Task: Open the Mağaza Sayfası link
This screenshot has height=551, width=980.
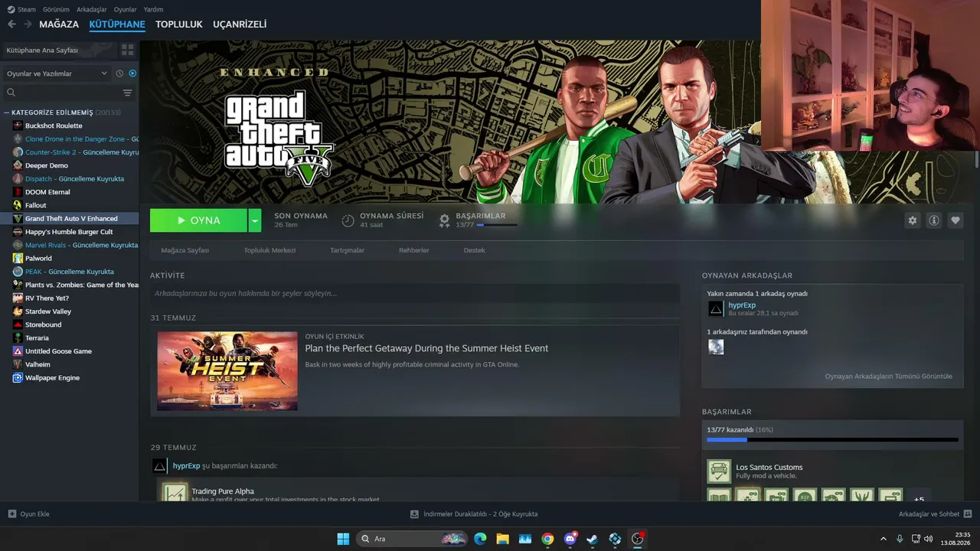Action: [x=185, y=250]
